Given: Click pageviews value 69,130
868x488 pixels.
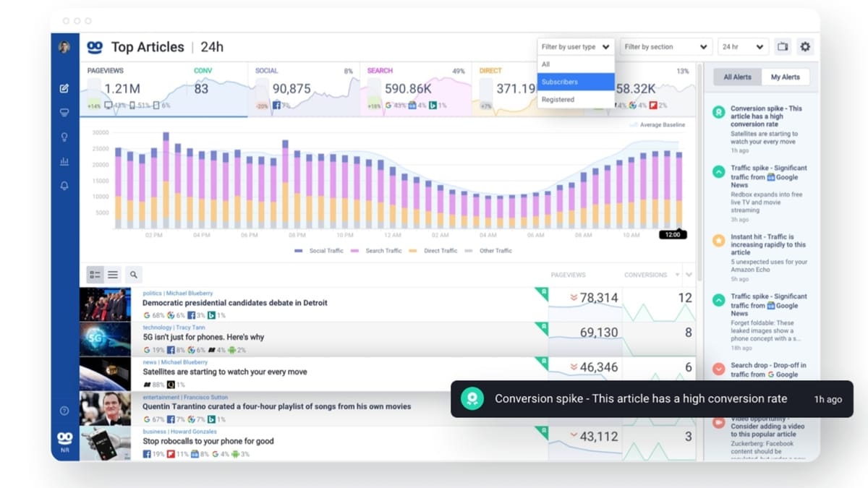Looking at the screenshot, I should pyautogui.click(x=599, y=333).
